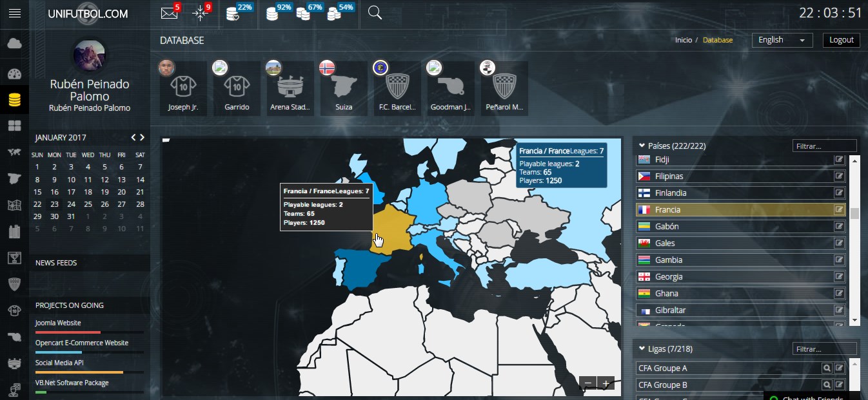
Task: Edit the Gabón country entry
Action: tap(839, 226)
